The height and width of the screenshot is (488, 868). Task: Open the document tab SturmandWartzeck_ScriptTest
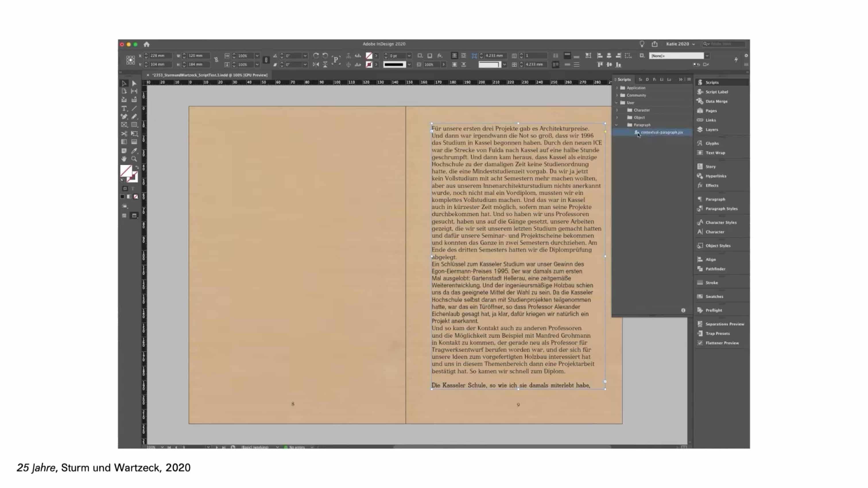(x=209, y=75)
